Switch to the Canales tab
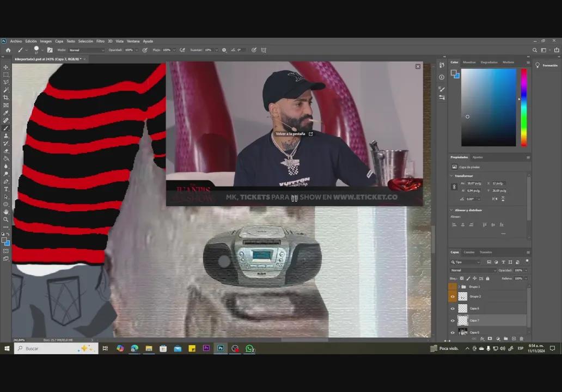562x392 pixels. pyautogui.click(x=469, y=252)
